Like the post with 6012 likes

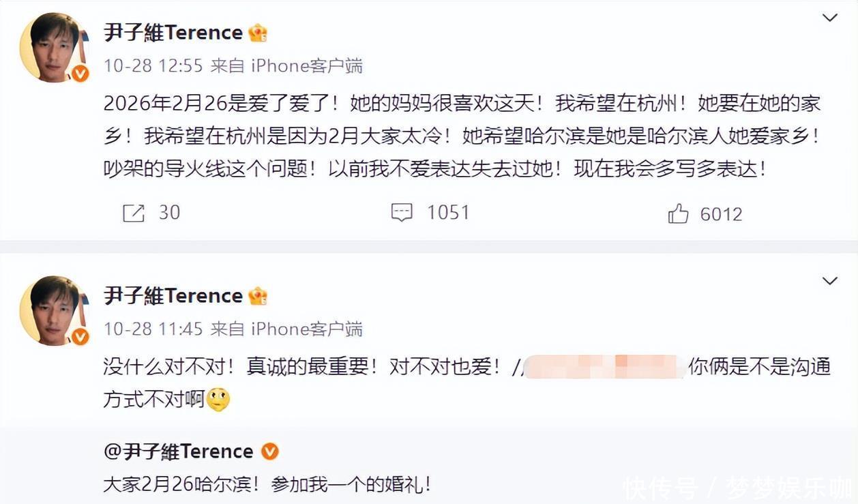pos(678,214)
